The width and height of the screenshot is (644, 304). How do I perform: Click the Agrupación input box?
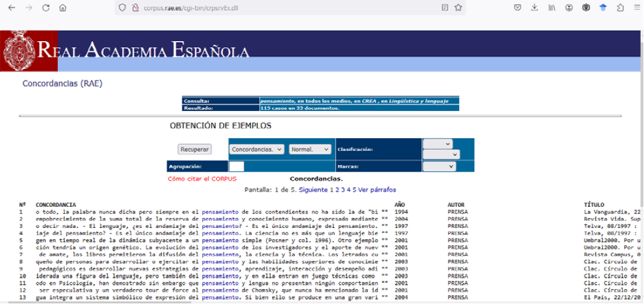(x=237, y=166)
